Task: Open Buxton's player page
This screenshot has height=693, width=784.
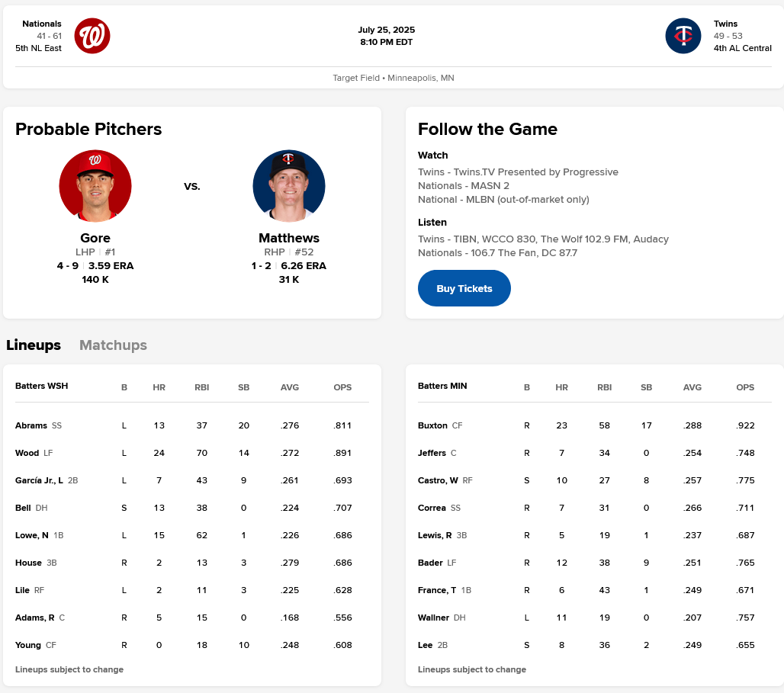Action: pos(432,425)
